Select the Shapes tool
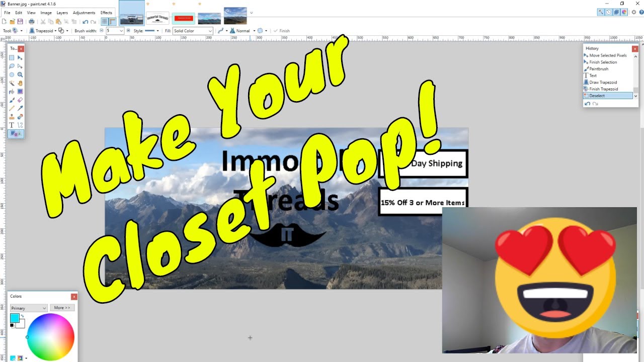Image resolution: width=644 pixels, height=362 pixels. click(16, 133)
